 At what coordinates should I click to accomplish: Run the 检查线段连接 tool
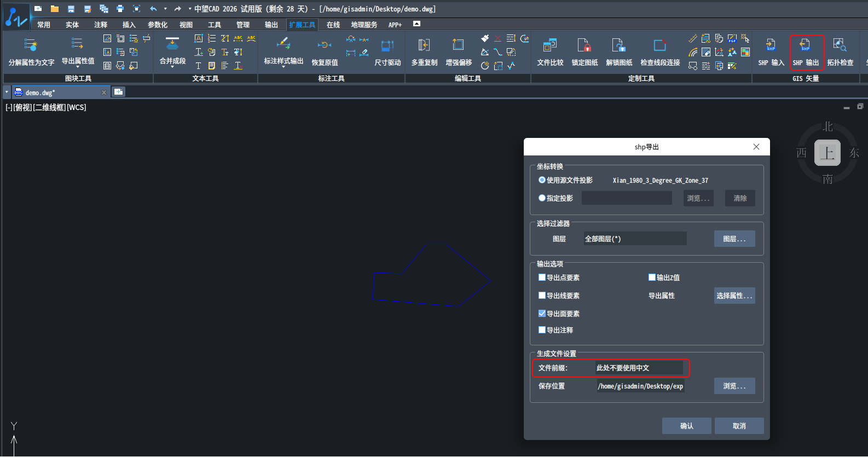(660, 53)
